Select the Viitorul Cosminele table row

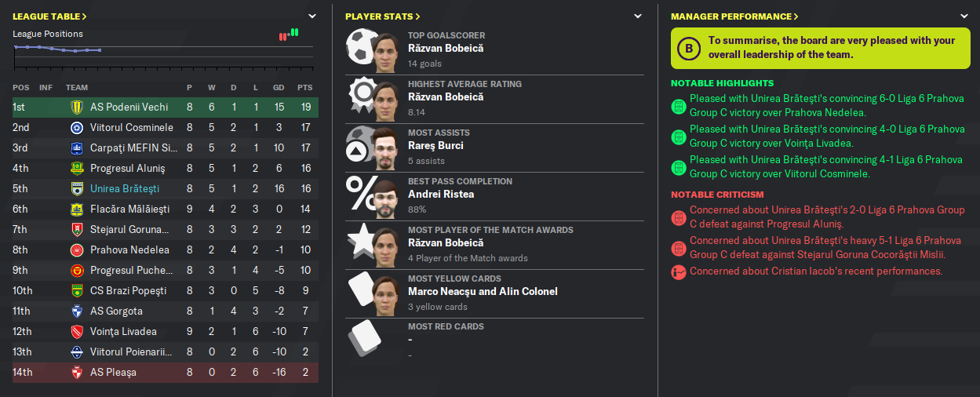point(165,127)
